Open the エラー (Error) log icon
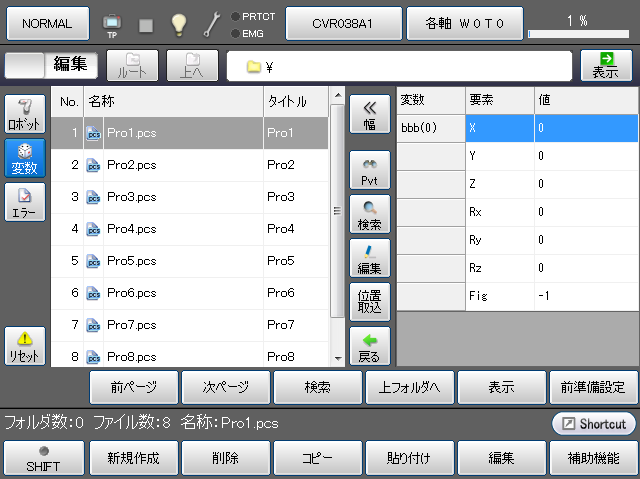640x479 pixels. pyautogui.click(x=25, y=202)
